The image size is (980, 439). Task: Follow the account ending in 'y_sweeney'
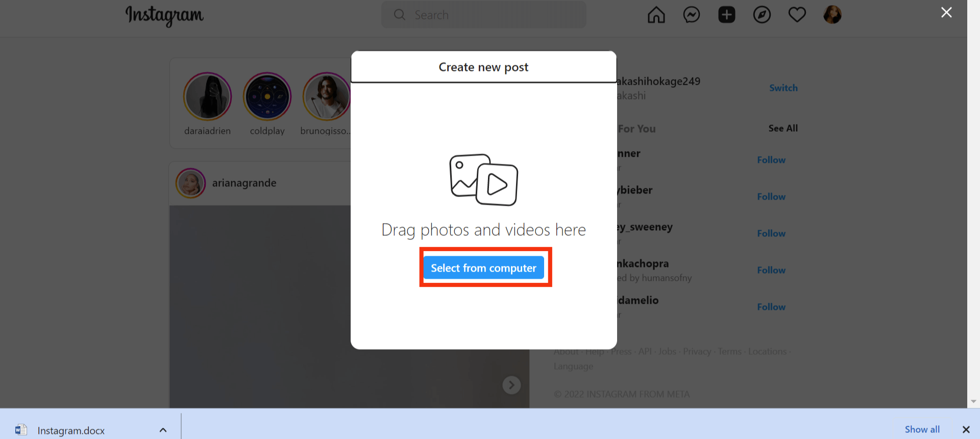771,233
